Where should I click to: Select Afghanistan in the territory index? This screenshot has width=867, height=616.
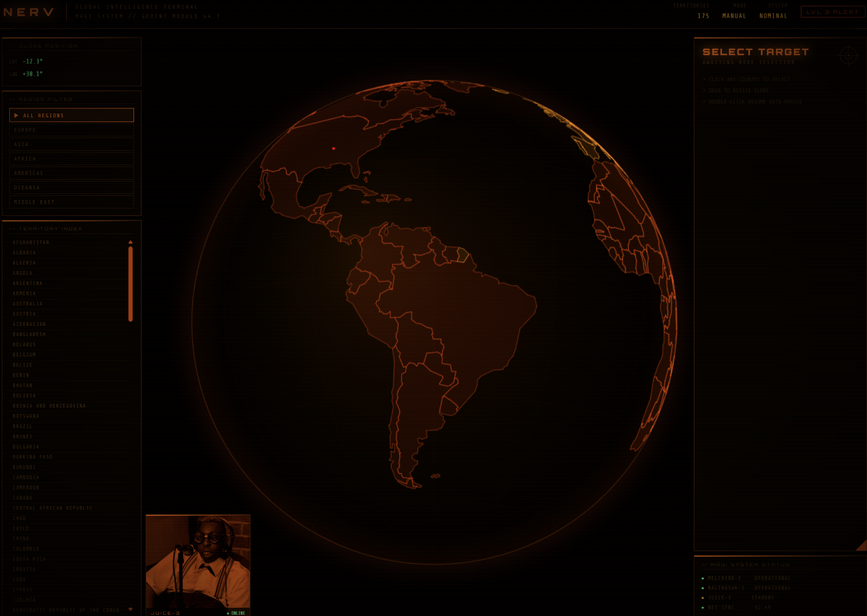tap(68, 242)
